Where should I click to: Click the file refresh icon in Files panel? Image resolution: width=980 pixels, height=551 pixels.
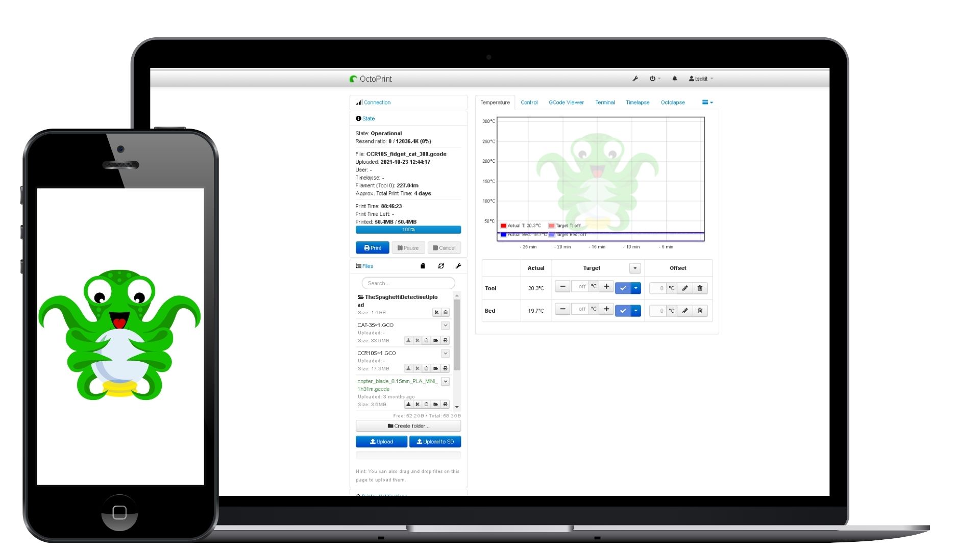(440, 265)
